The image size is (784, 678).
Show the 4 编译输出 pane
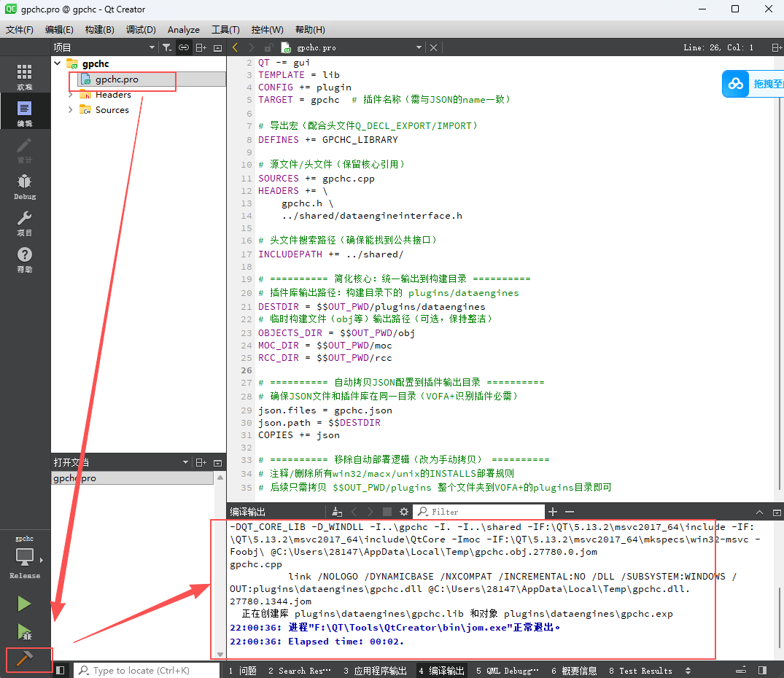tap(442, 671)
